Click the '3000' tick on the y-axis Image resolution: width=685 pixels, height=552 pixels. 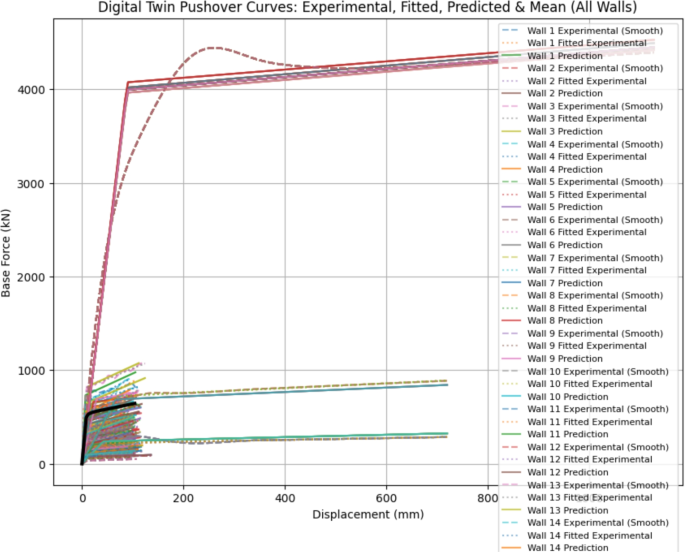pyautogui.click(x=31, y=183)
